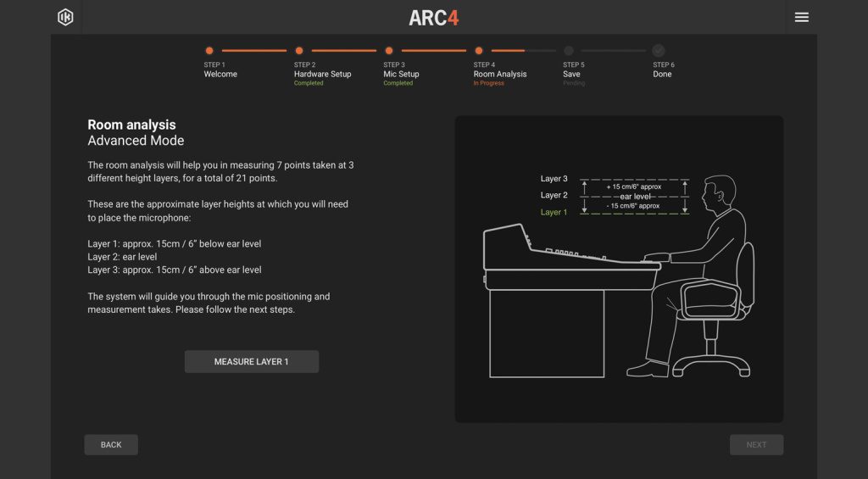This screenshot has height=479, width=868.
Task: Open the hamburger menu
Action: tap(801, 17)
